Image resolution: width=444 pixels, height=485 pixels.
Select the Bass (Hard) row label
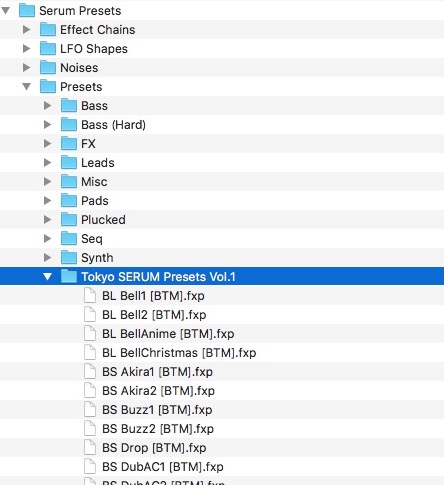[x=114, y=125]
